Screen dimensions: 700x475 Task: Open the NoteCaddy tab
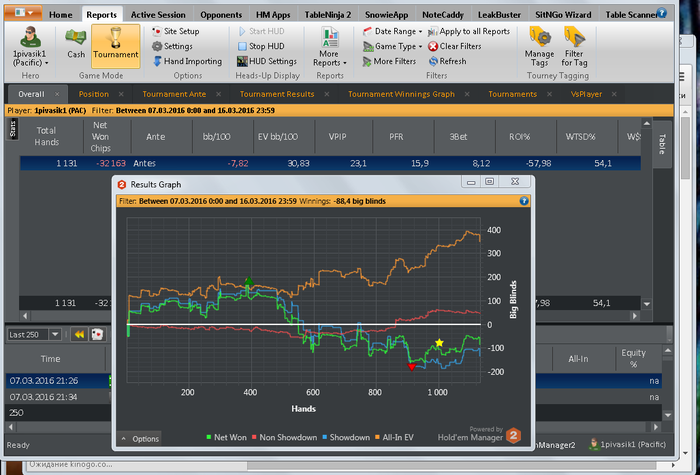(443, 15)
